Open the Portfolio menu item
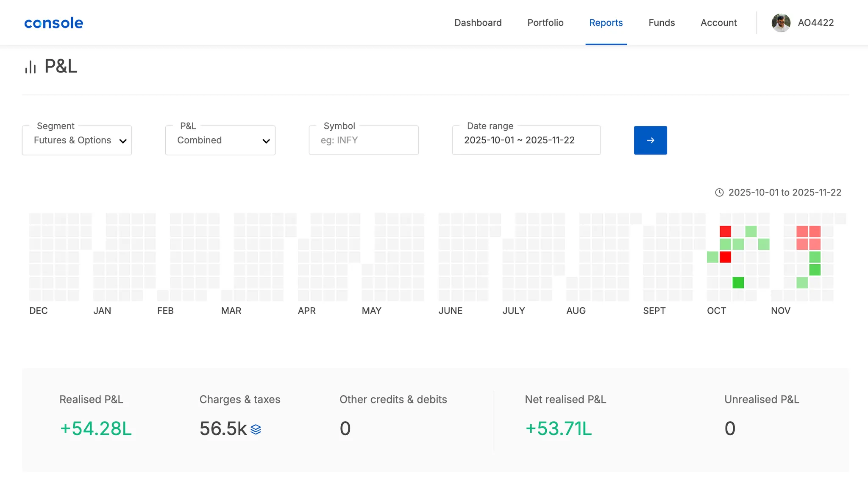This screenshot has height=487, width=868. (x=545, y=23)
